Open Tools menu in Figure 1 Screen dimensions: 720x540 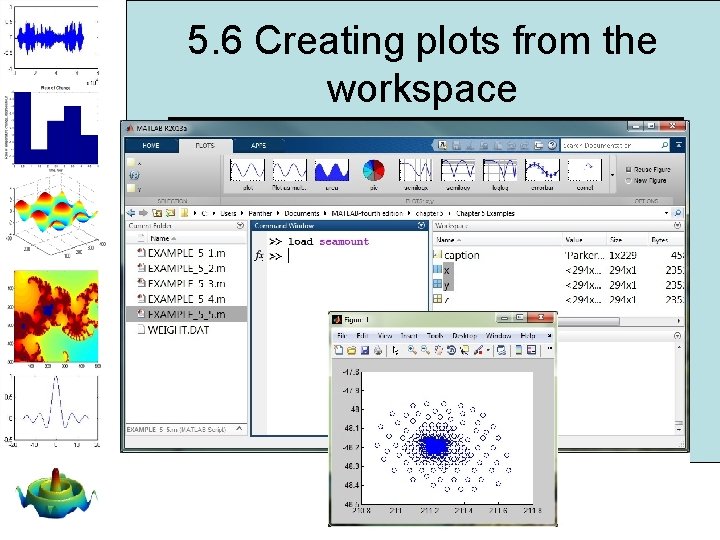pyautogui.click(x=435, y=336)
